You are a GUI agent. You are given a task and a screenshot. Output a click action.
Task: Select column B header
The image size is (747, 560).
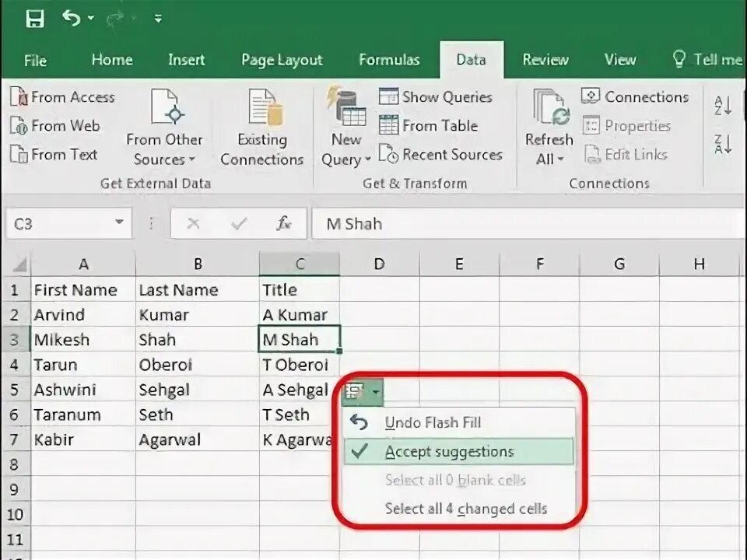(198, 264)
